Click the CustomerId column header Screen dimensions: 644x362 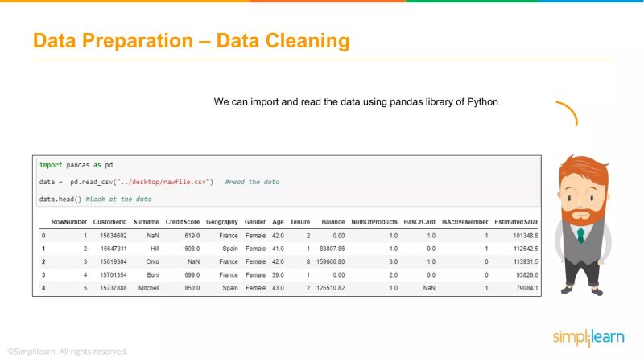click(x=109, y=222)
